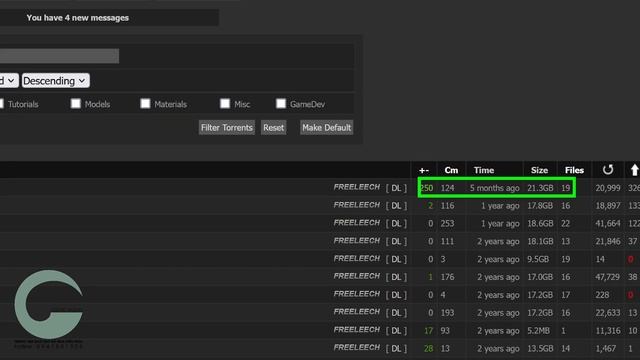
Task: Download the 18.6GB torrent via DL link
Action: click(x=396, y=224)
